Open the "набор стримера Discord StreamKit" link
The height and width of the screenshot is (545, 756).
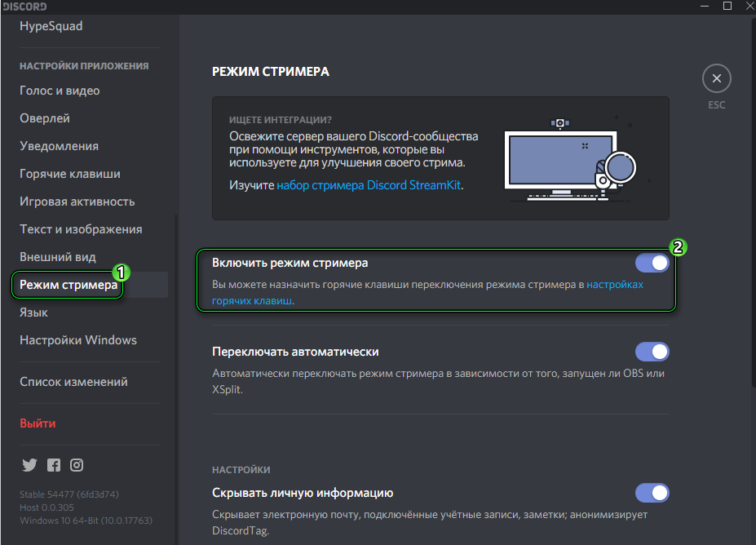point(369,185)
